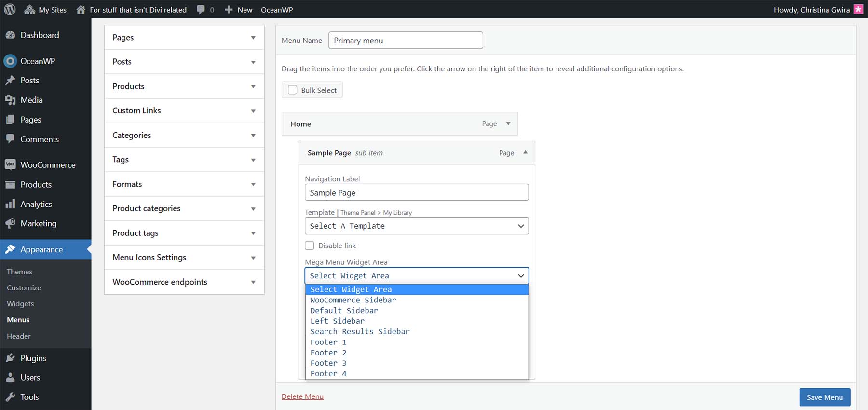
Task: Expand the Home menu item settings
Action: (x=508, y=124)
